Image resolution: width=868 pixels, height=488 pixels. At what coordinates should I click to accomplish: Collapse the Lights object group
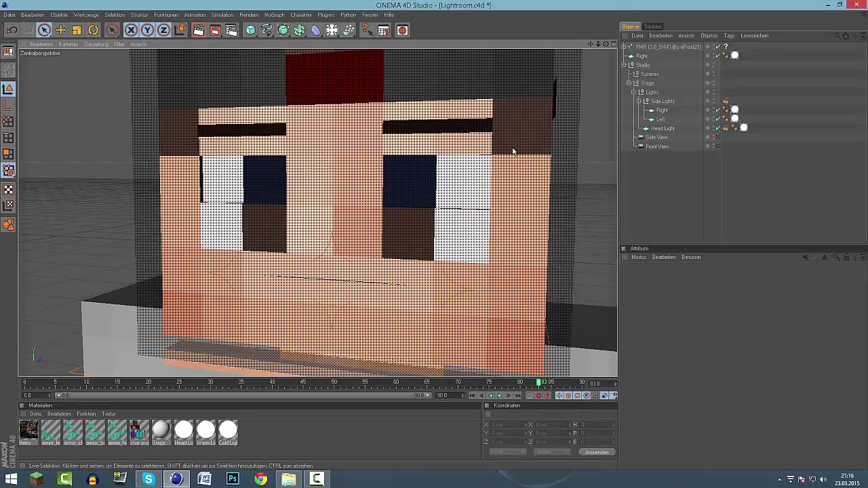[633, 92]
